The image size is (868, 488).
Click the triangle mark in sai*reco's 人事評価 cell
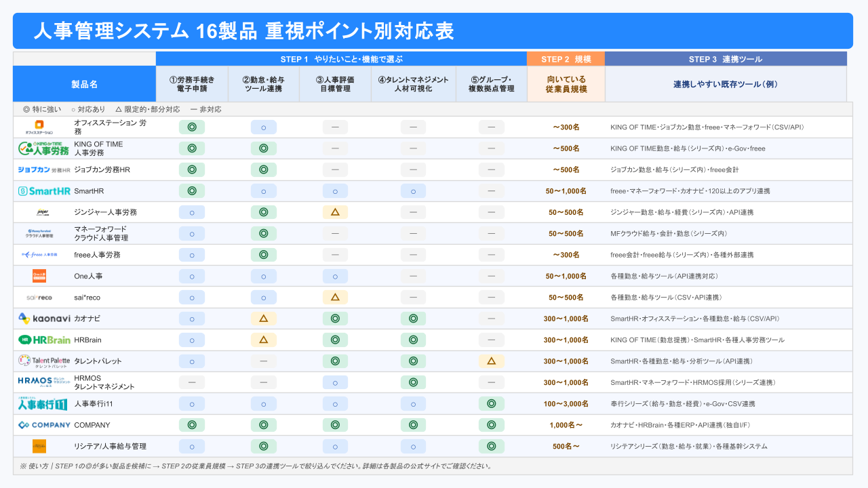335,298
